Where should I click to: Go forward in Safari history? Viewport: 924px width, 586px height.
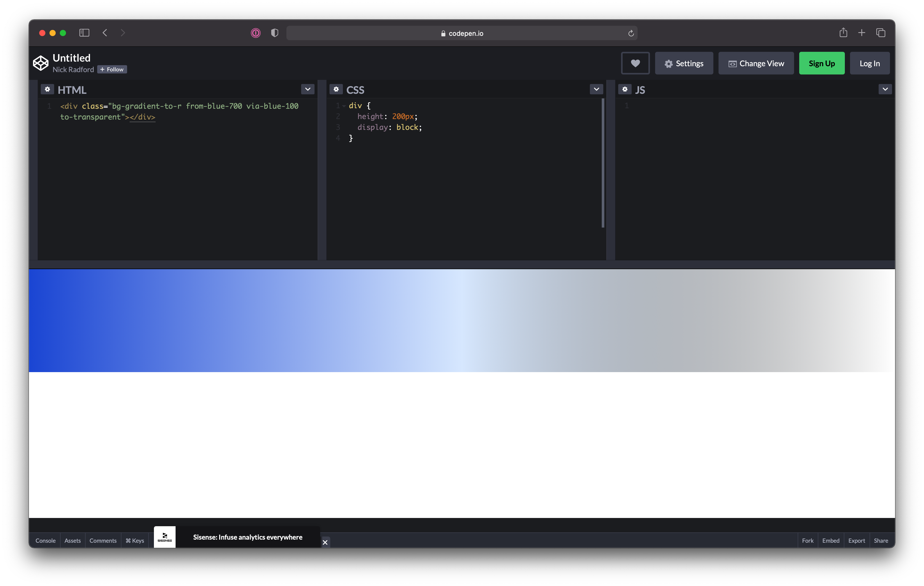pos(123,33)
